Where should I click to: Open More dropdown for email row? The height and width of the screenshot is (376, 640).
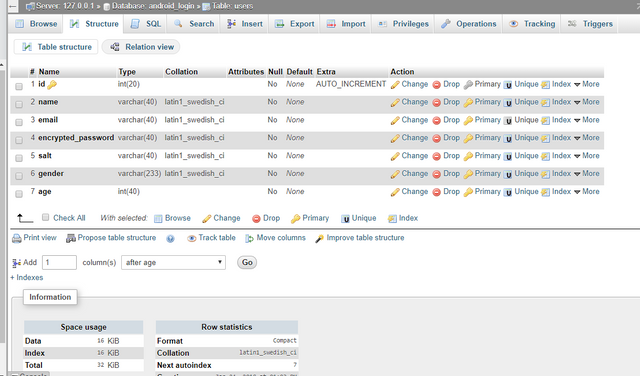coord(587,120)
